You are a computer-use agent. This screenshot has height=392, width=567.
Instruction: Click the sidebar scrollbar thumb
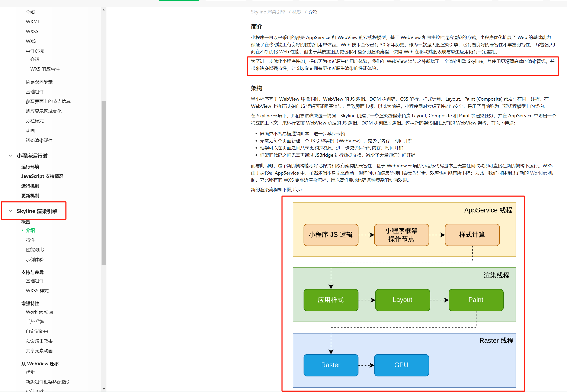[104, 183]
